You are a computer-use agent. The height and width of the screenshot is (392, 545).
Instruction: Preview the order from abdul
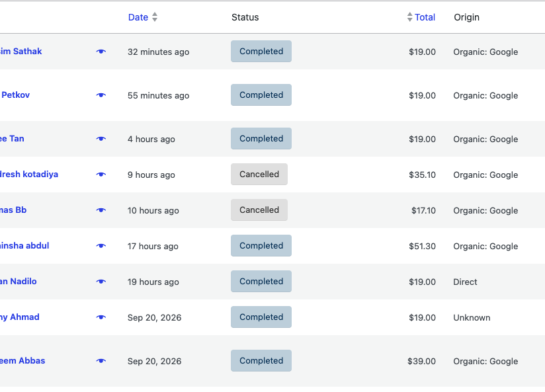101,246
